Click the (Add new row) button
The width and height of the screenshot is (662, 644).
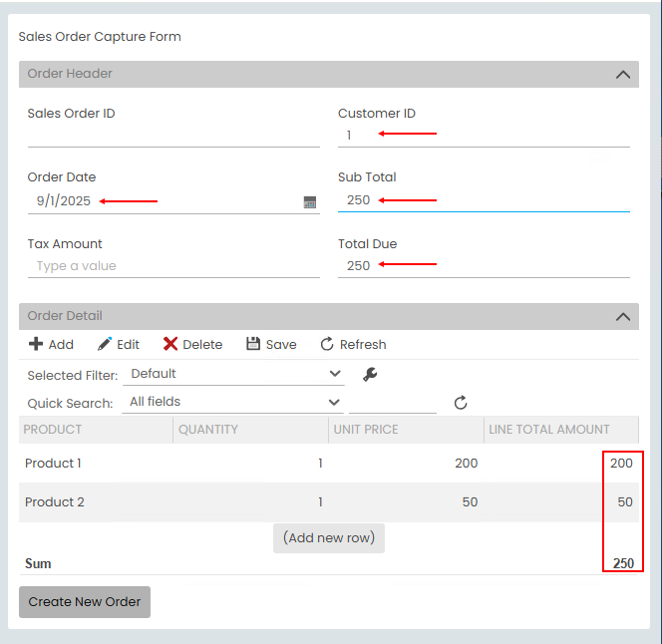329,538
